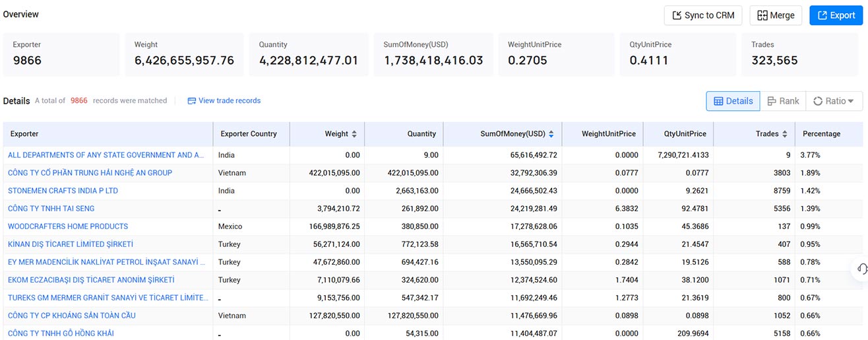Click the Exporter Country column header
The height and width of the screenshot is (340, 868).
pyautogui.click(x=251, y=134)
